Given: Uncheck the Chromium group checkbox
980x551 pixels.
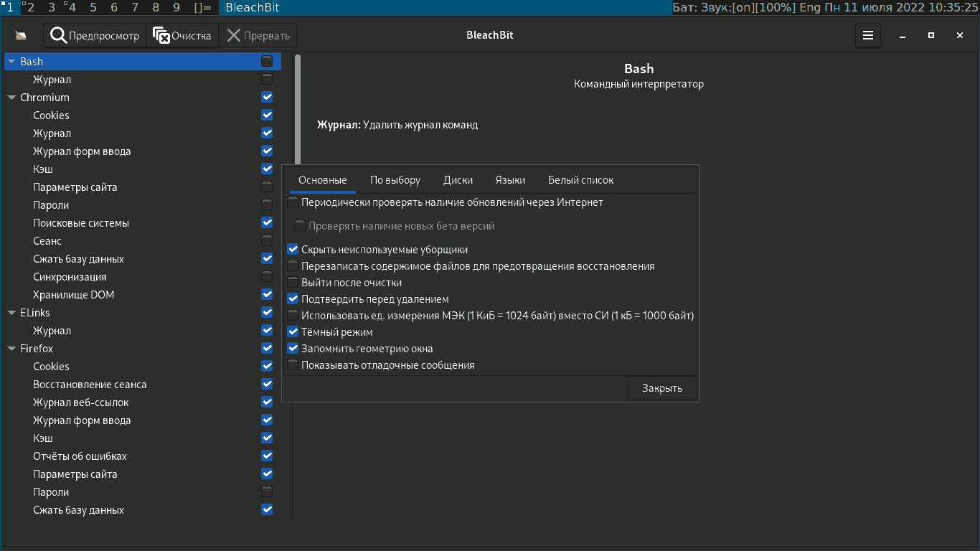Looking at the screenshot, I should (267, 98).
